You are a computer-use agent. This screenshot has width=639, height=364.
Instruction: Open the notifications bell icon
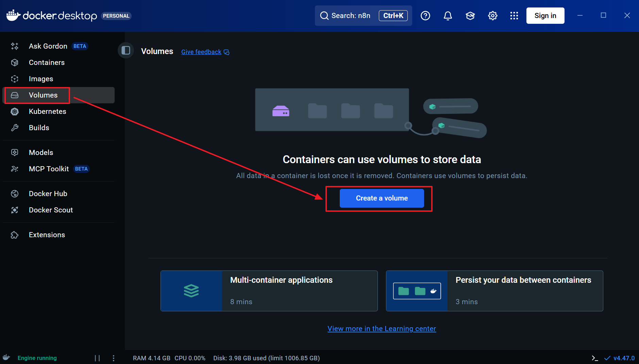click(448, 16)
